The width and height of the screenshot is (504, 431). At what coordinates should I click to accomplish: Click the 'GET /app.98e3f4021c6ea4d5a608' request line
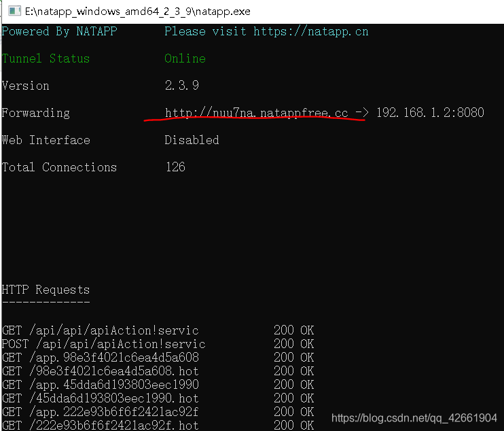(x=101, y=358)
